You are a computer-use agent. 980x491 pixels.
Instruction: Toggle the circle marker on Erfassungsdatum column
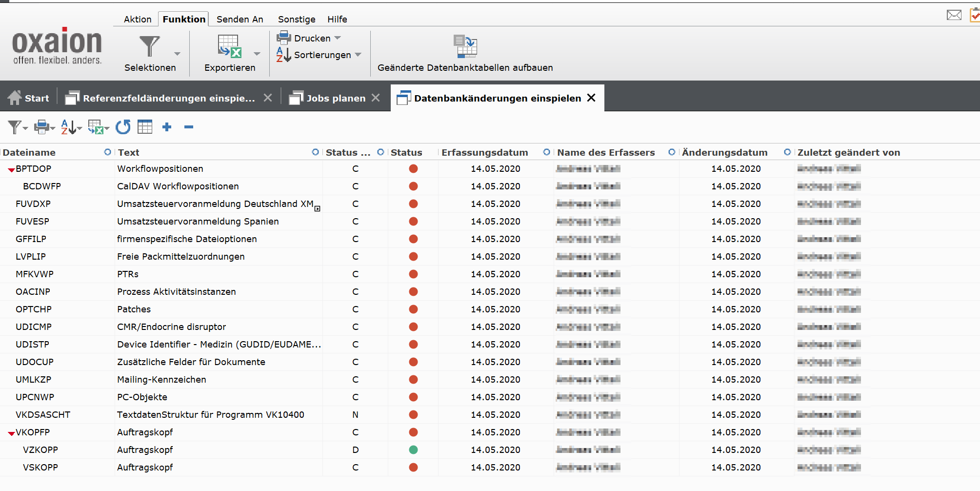[546, 152]
